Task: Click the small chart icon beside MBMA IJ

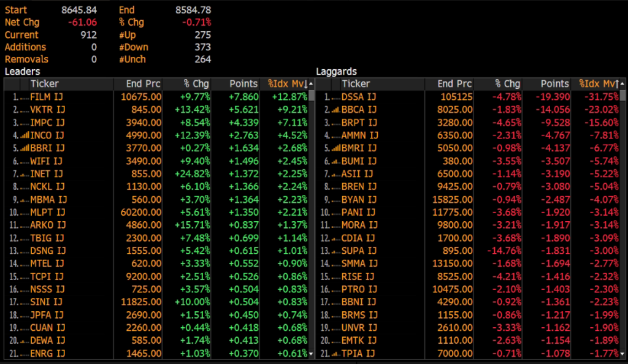Action: (x=24, y=200)
